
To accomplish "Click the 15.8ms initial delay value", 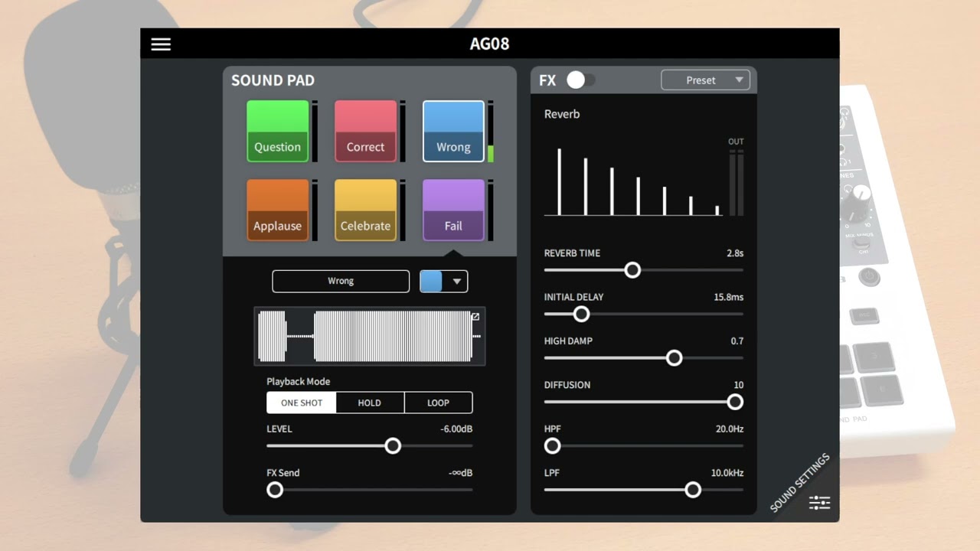I will coord(728,297).
